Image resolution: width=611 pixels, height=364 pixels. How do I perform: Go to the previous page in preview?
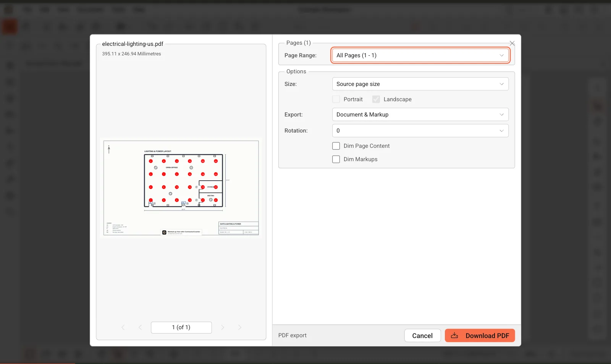pyautogui.click(x=140, y=327)
